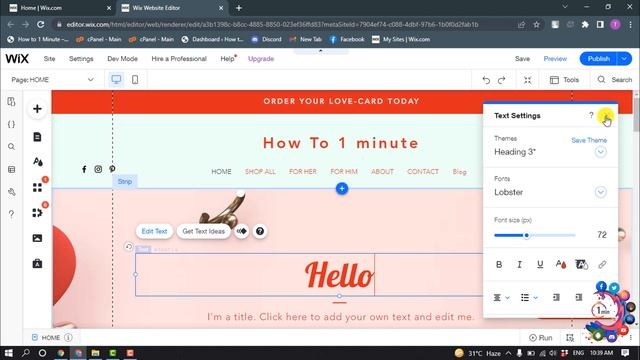Click the animation icon beside Get Text Ideas
640x360 pixels.
point(242,231)
